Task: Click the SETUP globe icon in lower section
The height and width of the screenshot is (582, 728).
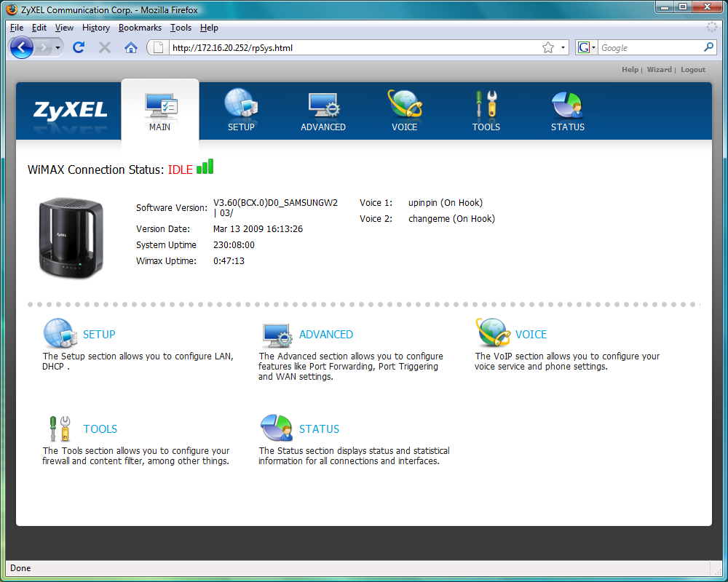Action: click(60, 333)
